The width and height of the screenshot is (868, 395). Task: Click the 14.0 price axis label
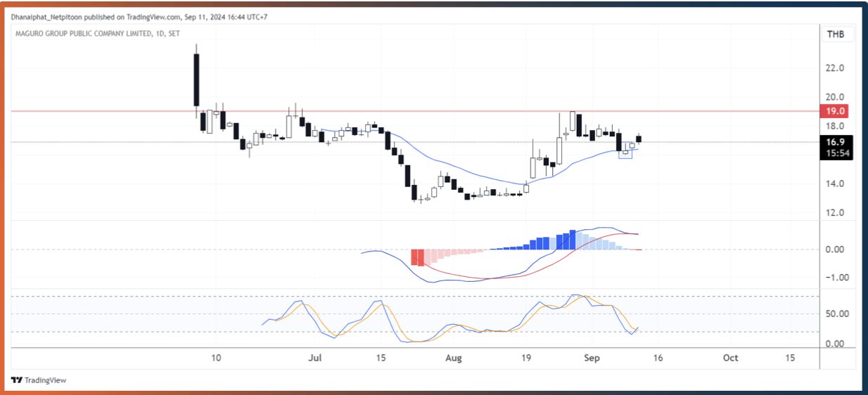(835, 183)
